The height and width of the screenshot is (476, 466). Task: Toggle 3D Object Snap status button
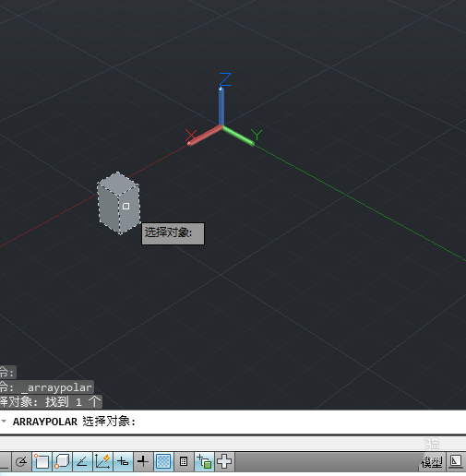click(62, 461)
